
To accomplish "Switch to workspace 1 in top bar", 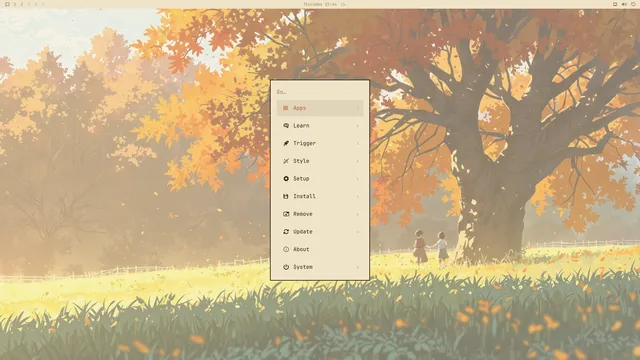I will coord(15,4).
